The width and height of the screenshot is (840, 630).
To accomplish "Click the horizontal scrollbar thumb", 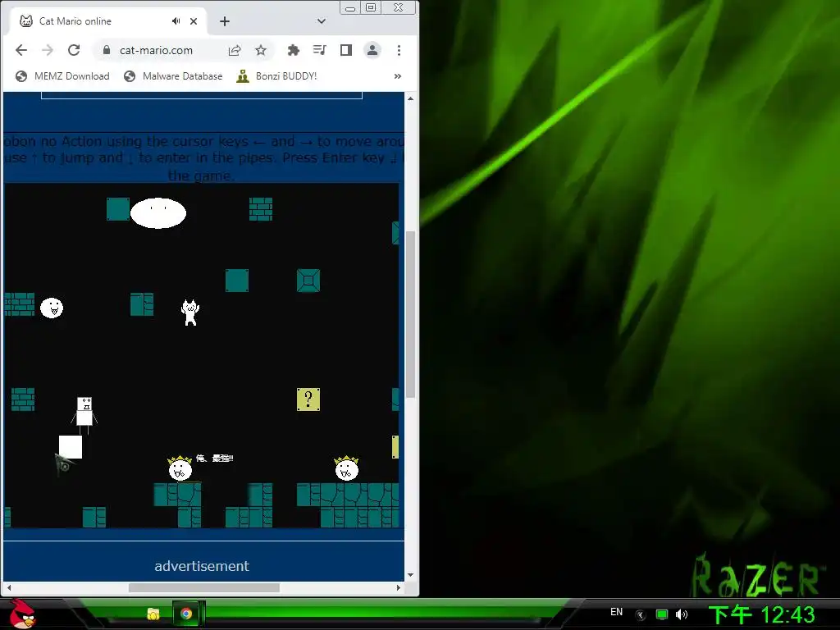I will [204, 587].
